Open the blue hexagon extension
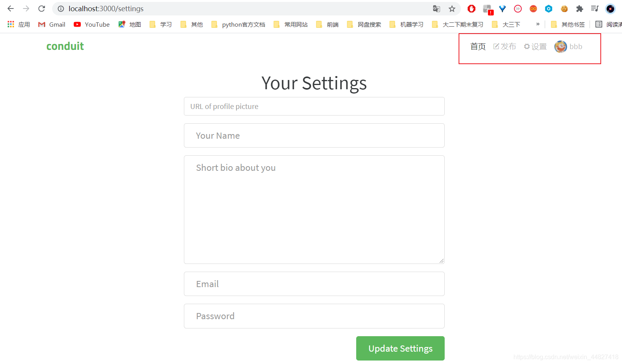Screen dimensions: 622x364 pyautogui.click(x=549, y=9)
